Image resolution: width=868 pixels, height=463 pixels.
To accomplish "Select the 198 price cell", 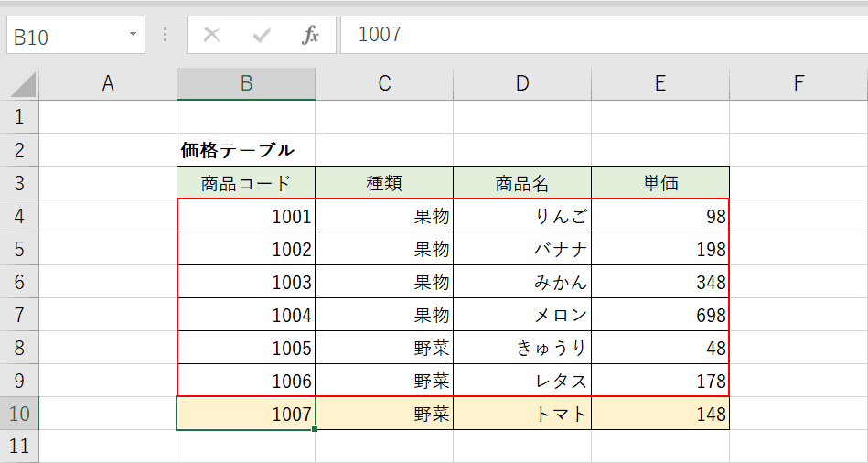I will tap(659, 249).
